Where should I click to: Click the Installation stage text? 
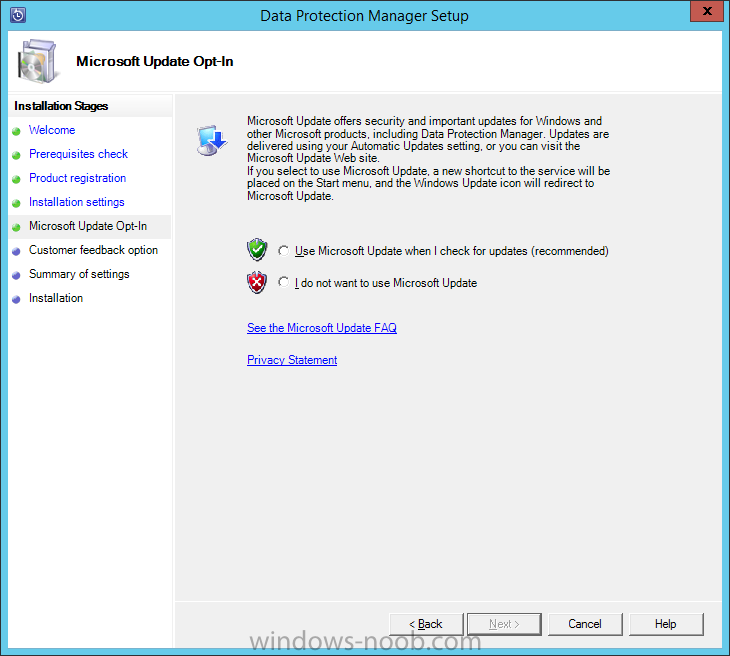pos(56,298)
